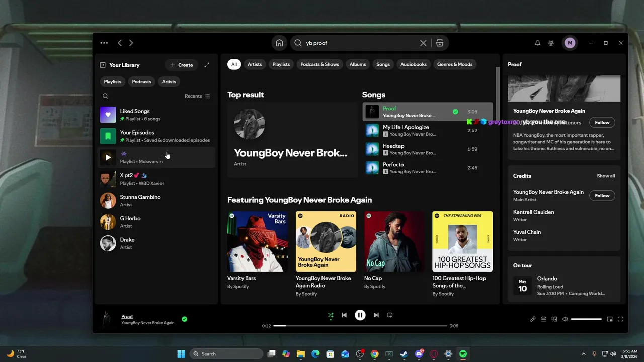Select the Albums filter tab
The height and width of the screenshot is (362, 644).
(x=358, y=64)
